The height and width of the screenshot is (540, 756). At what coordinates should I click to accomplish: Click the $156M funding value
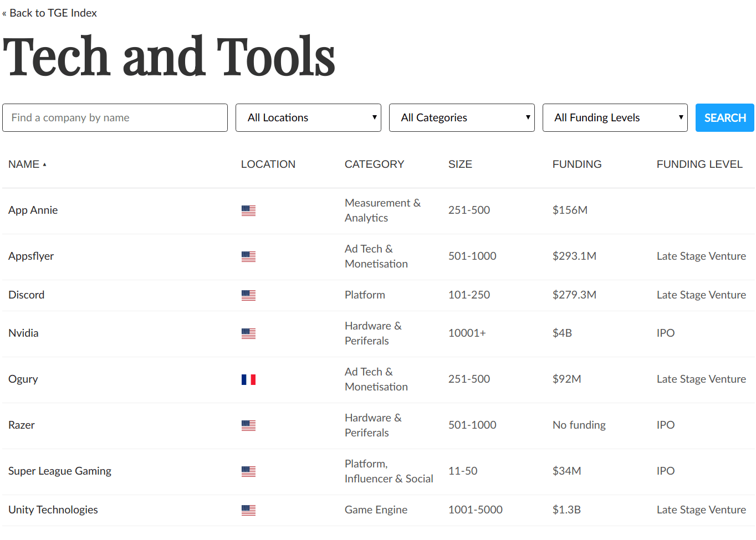(570, 210)
